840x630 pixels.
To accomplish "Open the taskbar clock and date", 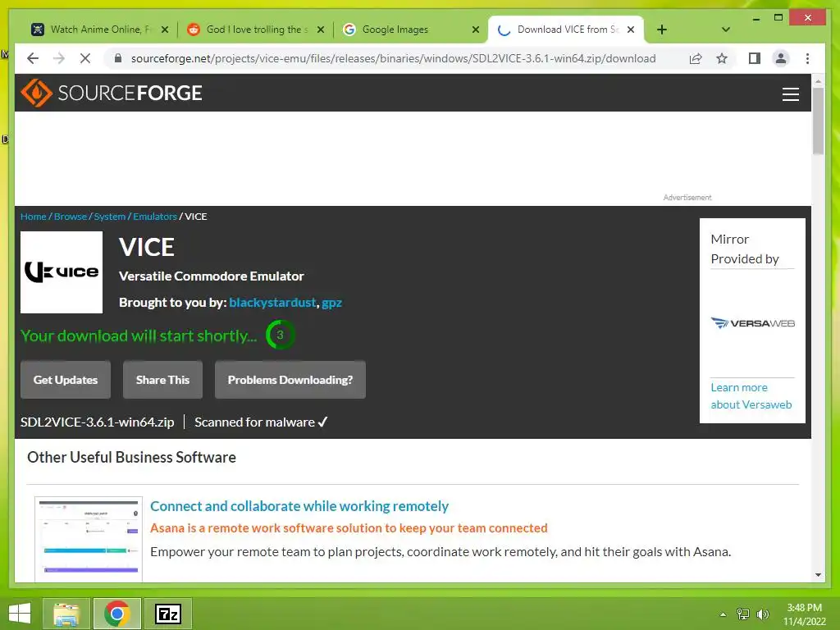I will tap(804, 614).
